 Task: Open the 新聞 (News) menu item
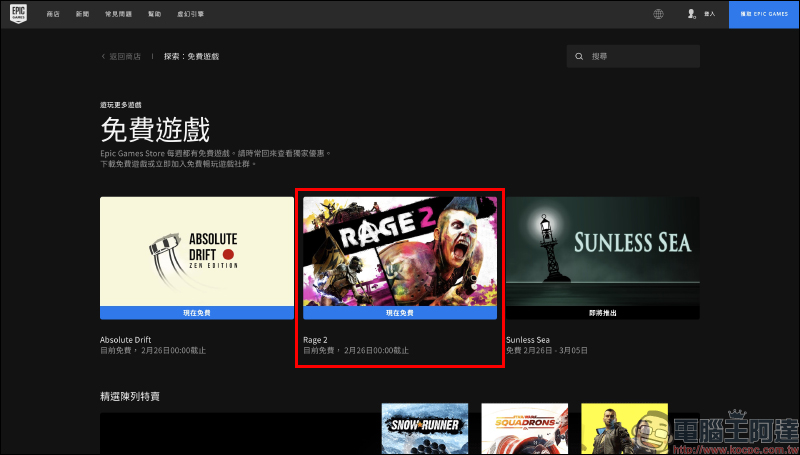coord(82,14)
